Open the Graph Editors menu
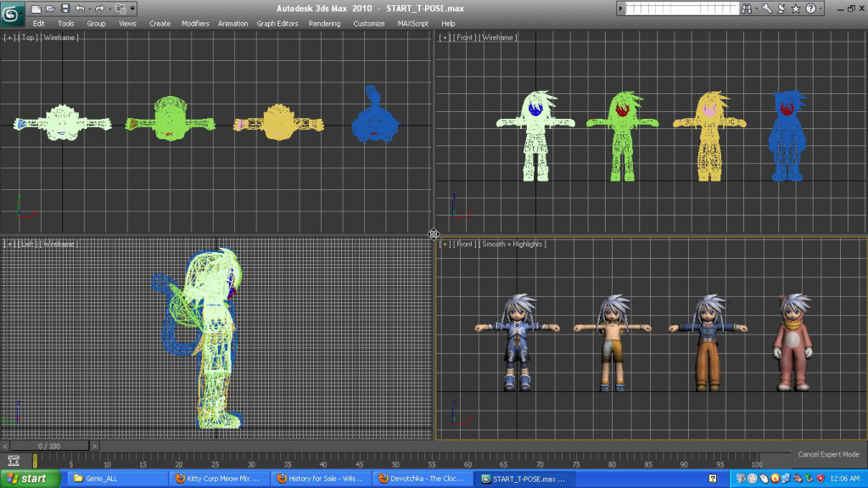Image resolution: width=868 pixels, height=488 pixels. [277, 24]
